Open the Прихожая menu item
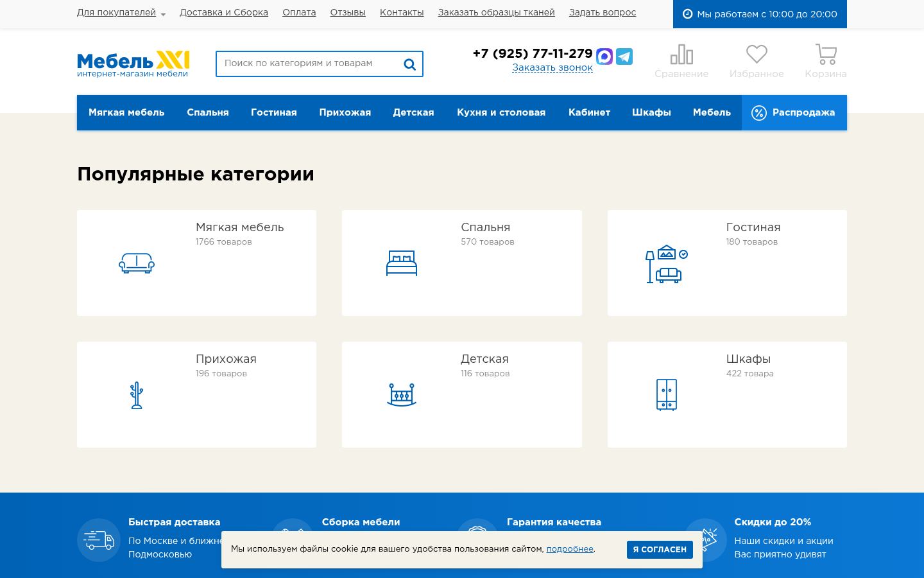This screenshot has height=578, width=924. click(345, 113)
